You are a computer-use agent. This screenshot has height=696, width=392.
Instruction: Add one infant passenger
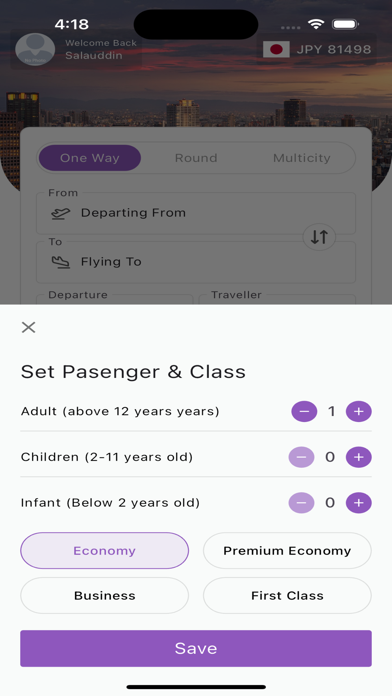pyautogui.click(x=359, y=503)
